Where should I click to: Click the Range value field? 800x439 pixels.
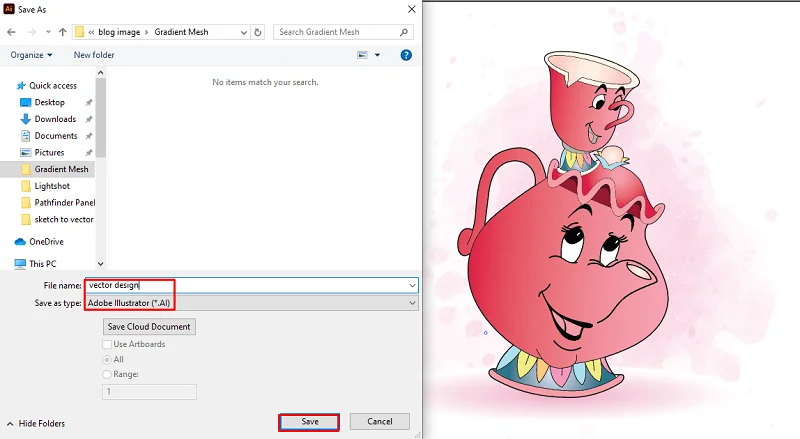[x=149, y=392]
